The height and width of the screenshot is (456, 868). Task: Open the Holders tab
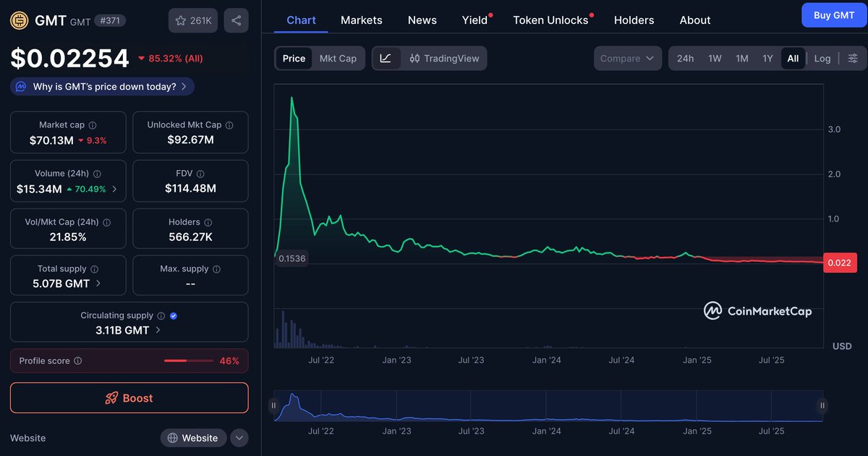[x=634, y=20]
